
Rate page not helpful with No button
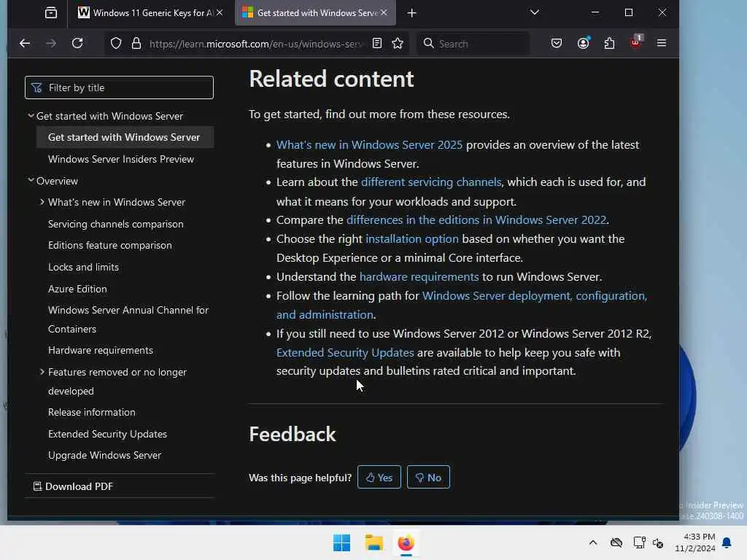[428, 477]
